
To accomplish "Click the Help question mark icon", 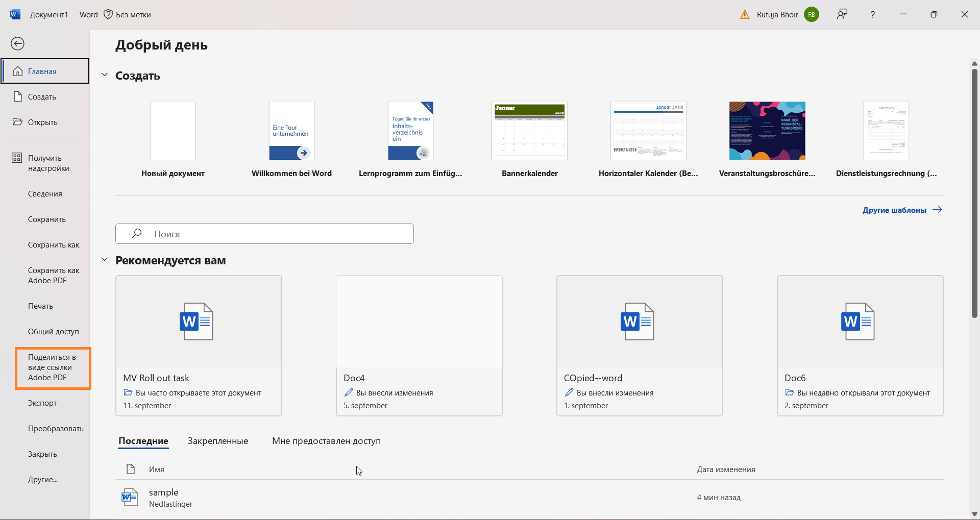I will point(873,14).
